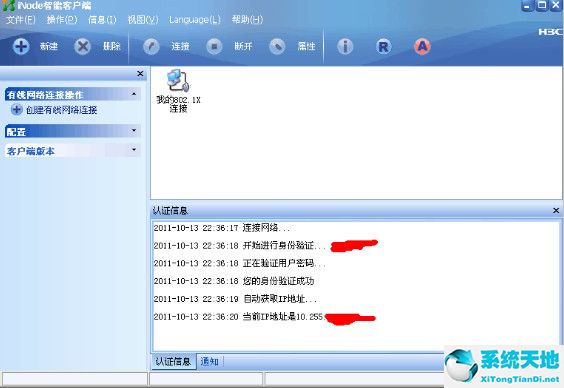Click the iNode app icon in title bar
This screenshot has height=388, width=564.
(8, 5)
